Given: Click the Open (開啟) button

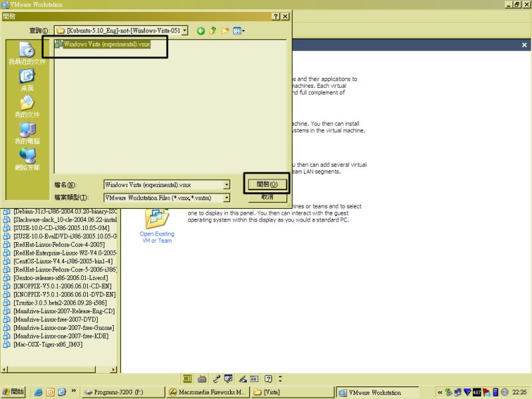Looking at the screenshot, I should tap(267, 184).
